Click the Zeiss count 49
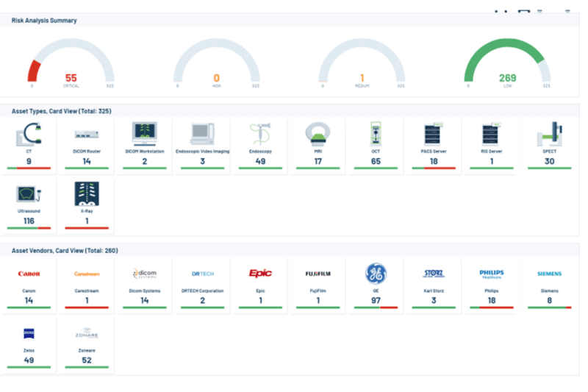Viewport: 588px width, 392px height. (29, 360)
